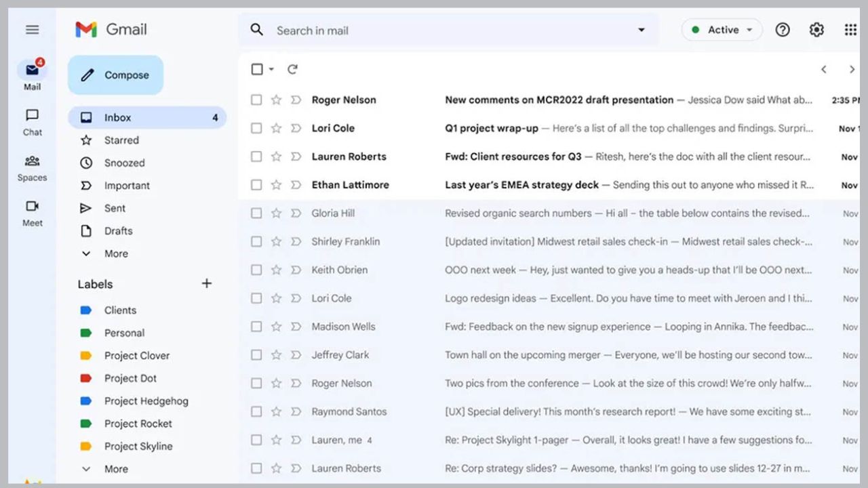The image size is (868, 488).
Task: Check the Lauren, me email checkbox
Action: point(256,441)
